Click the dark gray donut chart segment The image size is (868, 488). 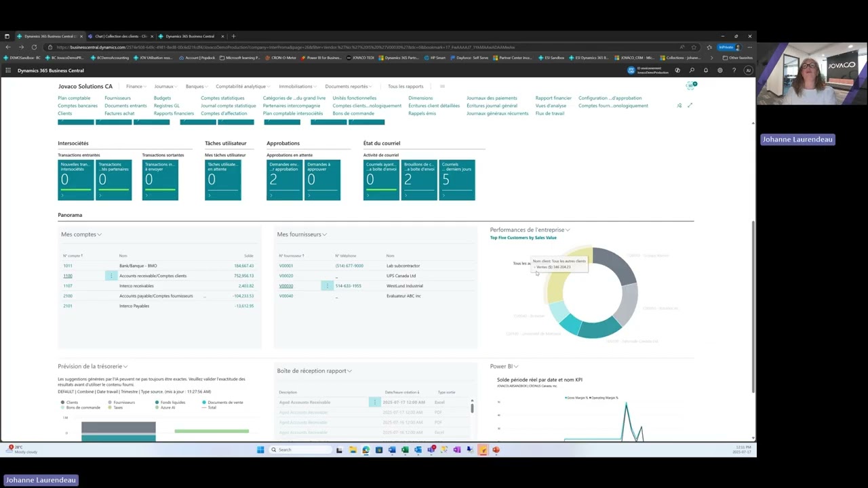(617, 264)
